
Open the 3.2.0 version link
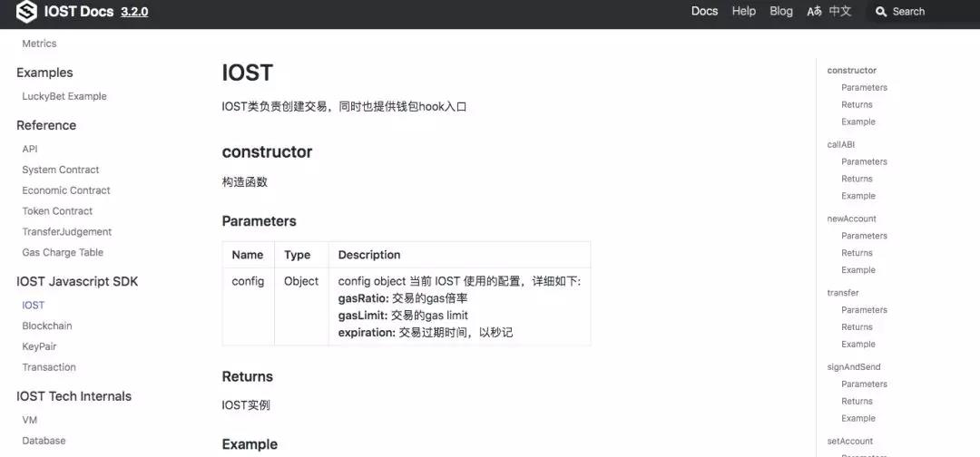[x=134, y=12]
